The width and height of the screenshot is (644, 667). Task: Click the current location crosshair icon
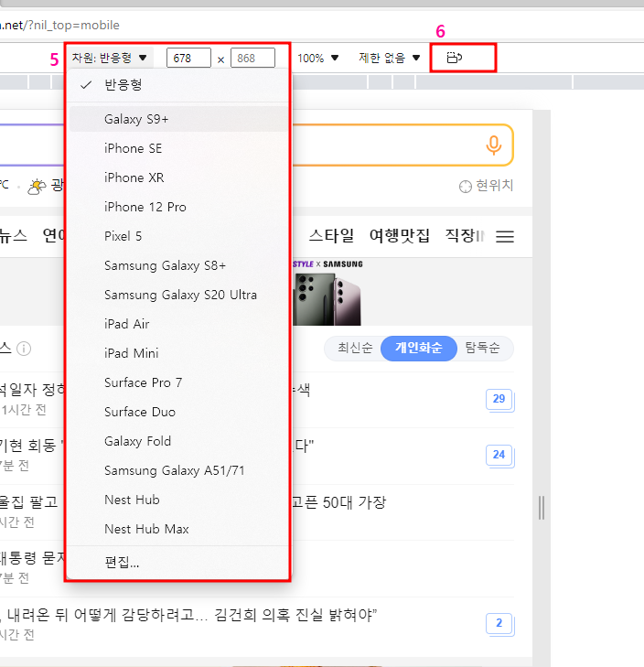click(x=466, y=187)
